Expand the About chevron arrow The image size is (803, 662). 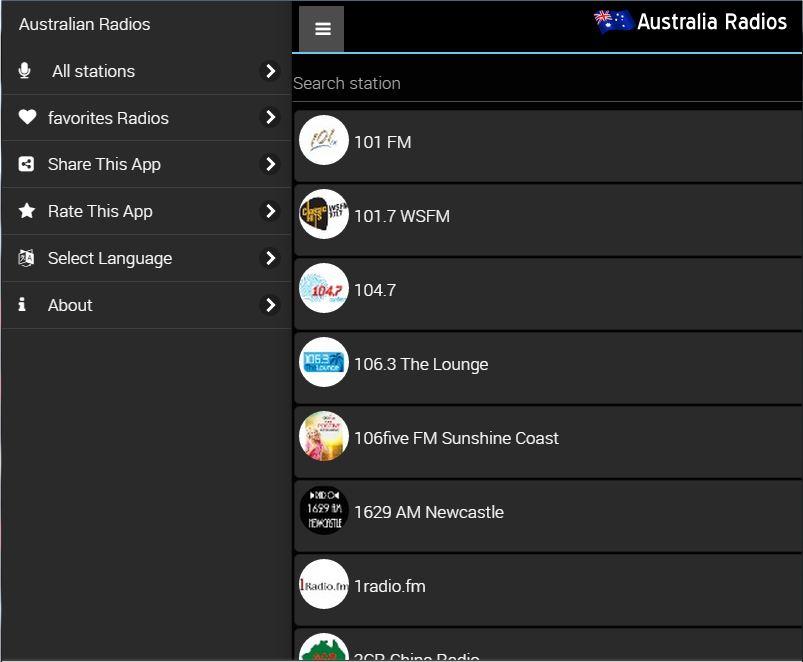click(x=270, y=305)
